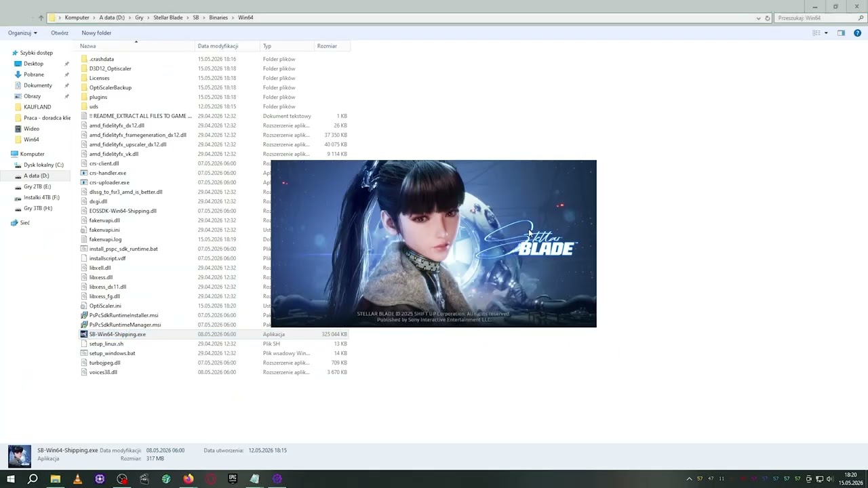Open VLC media player from the taskbar
Screen dimensions: 868x488
pos(77,479)
